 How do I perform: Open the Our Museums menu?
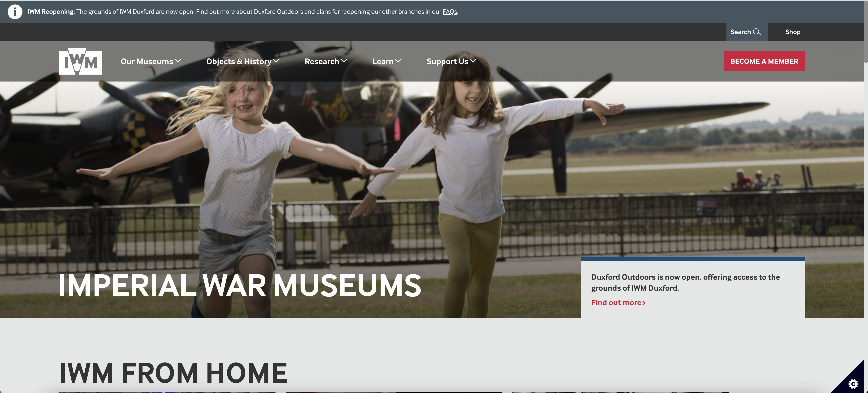[147, 61]
